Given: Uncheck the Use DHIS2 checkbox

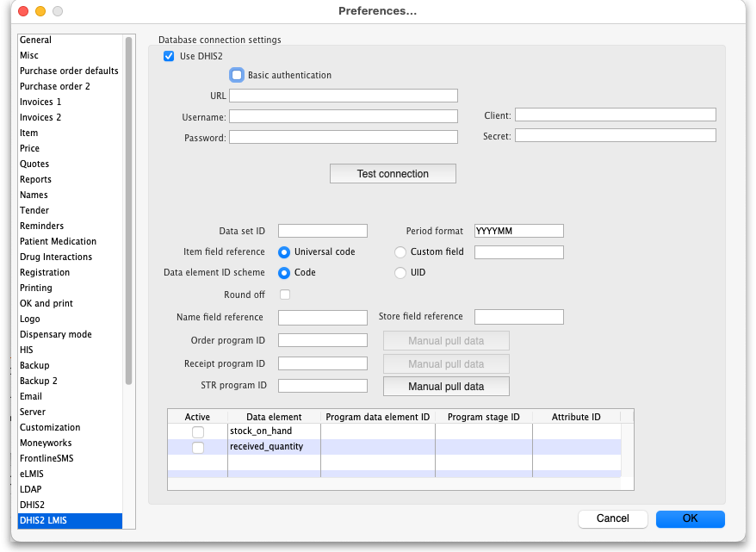Looking at the screenshot, I should click(169, 57).
